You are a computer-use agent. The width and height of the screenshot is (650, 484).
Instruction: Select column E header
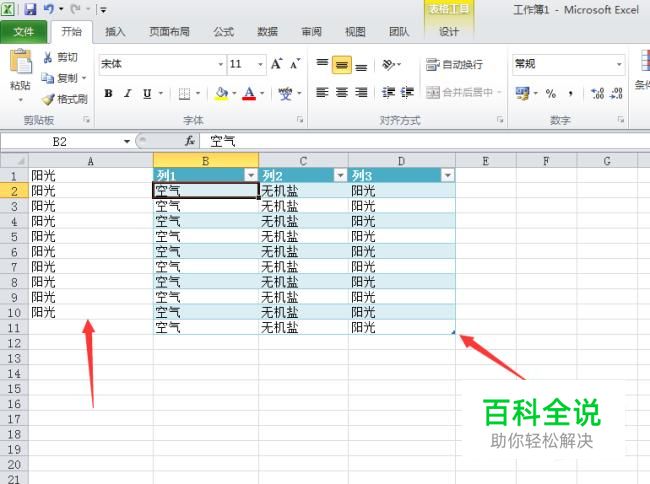[486, 161]
